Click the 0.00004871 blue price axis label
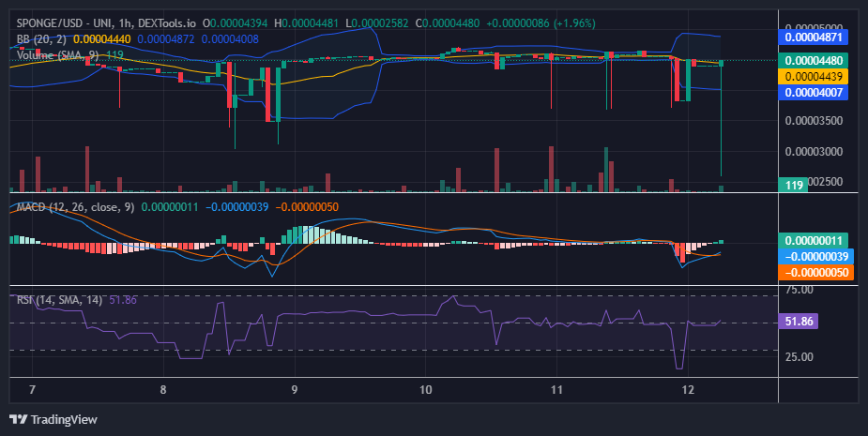The image size is (868, 436). (814, 38)
